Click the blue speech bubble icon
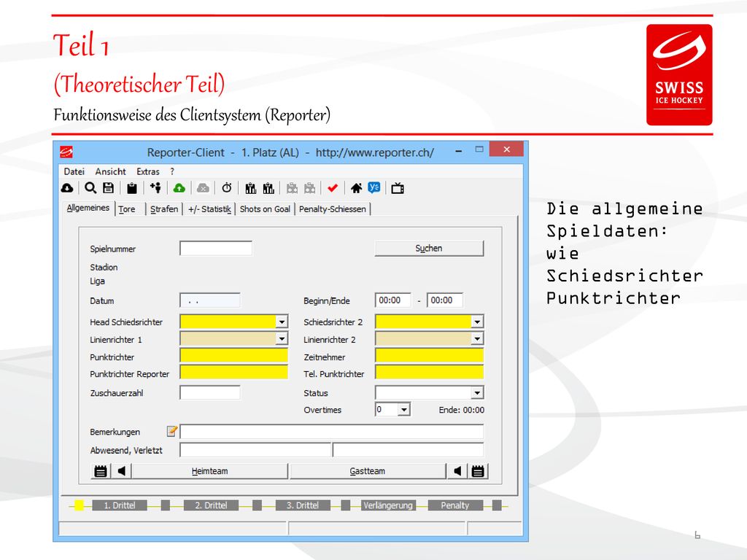Image resolution: width=747 pixels, height=560 pixels. click(x=374, y=187)
